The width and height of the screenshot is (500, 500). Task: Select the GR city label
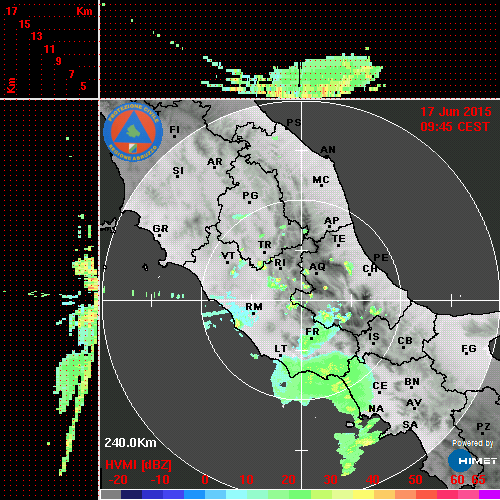(160, 229)
